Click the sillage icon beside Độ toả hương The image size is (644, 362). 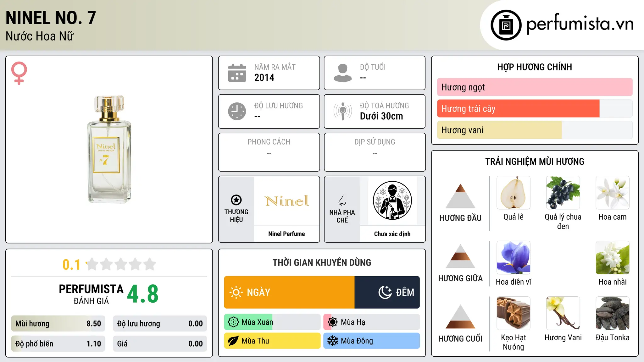[343, 111]
